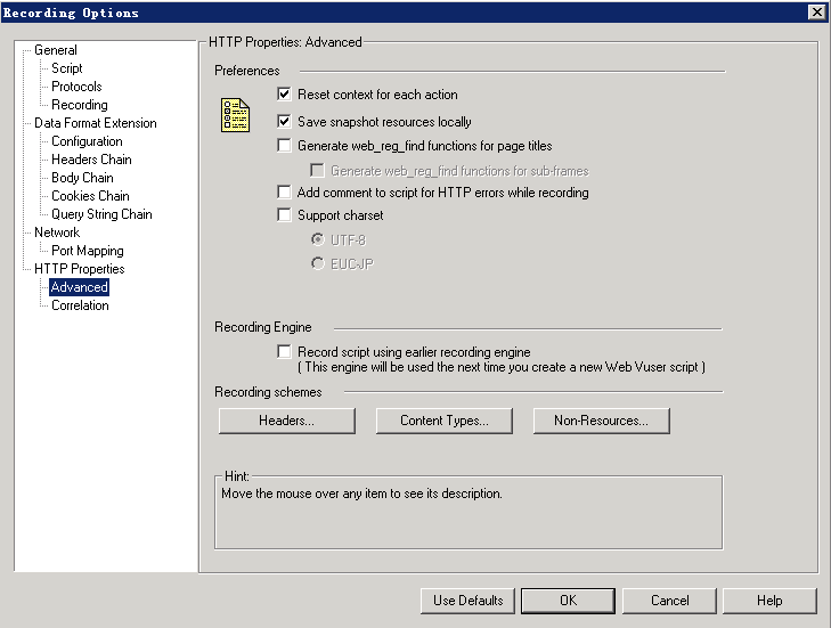Select Advanced under HTTP Properties
This screenshot has width=832, height=628.
click(80, 287)
